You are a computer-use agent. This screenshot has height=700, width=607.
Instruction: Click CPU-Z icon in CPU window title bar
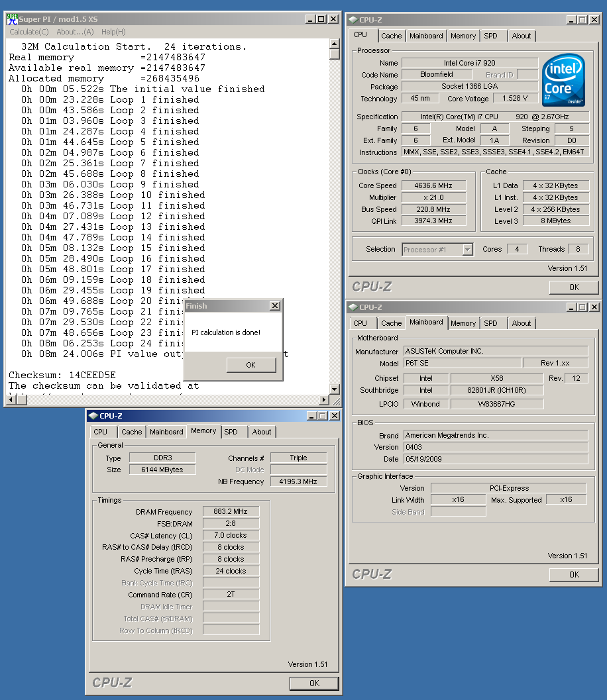click(353, 20)
